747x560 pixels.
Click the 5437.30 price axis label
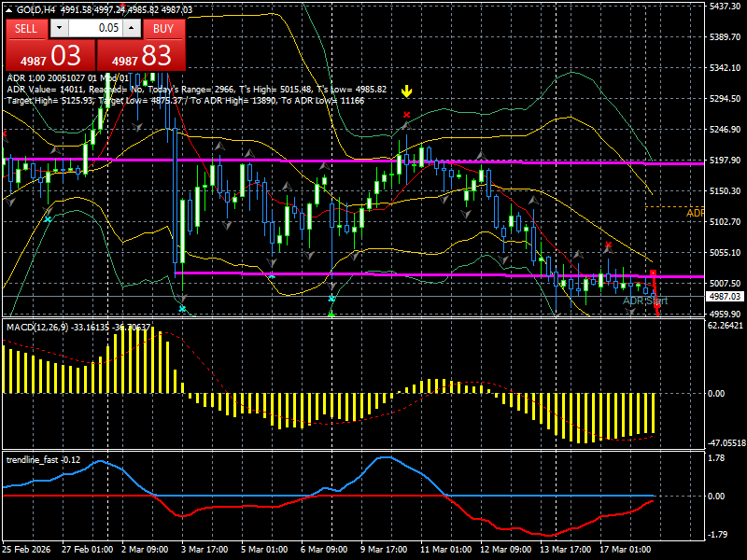[725, 7]
